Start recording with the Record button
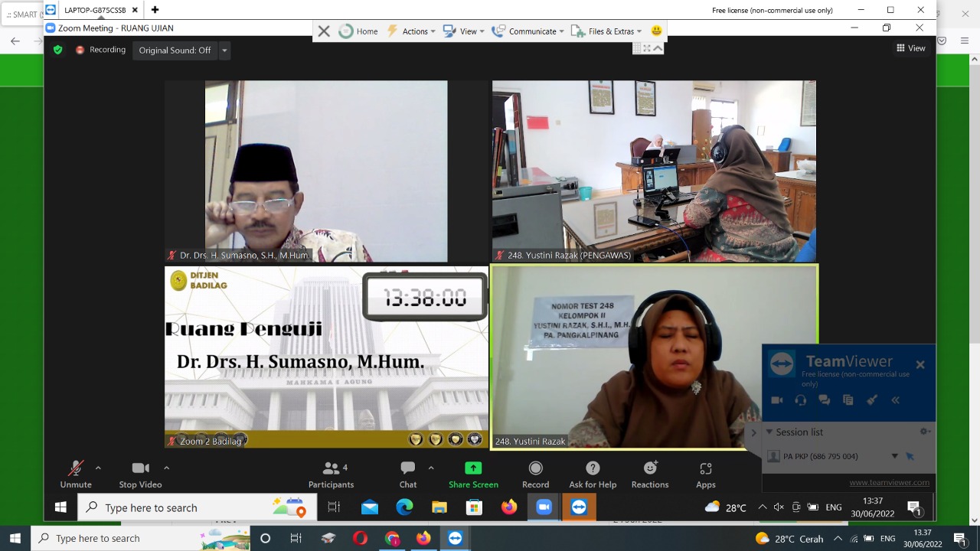Image resolution: width=980 pixels, height=551 pixels. (535, 474)
